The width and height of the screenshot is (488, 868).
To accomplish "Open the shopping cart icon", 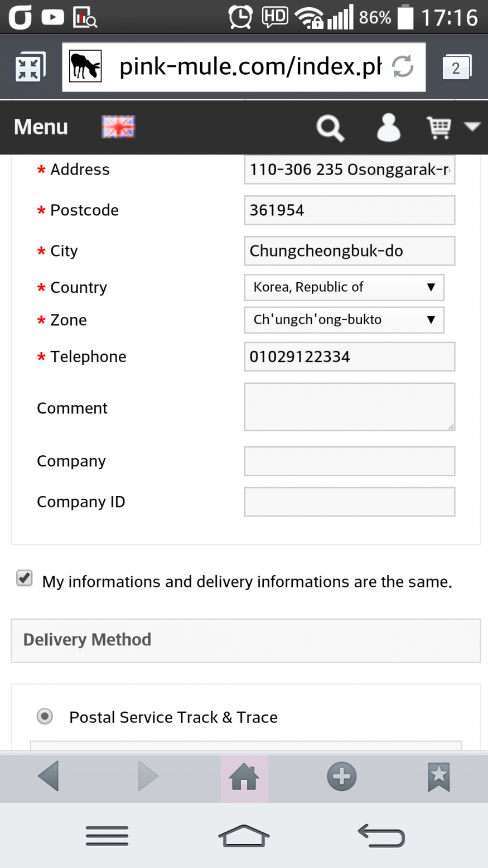I will [439, 127].
